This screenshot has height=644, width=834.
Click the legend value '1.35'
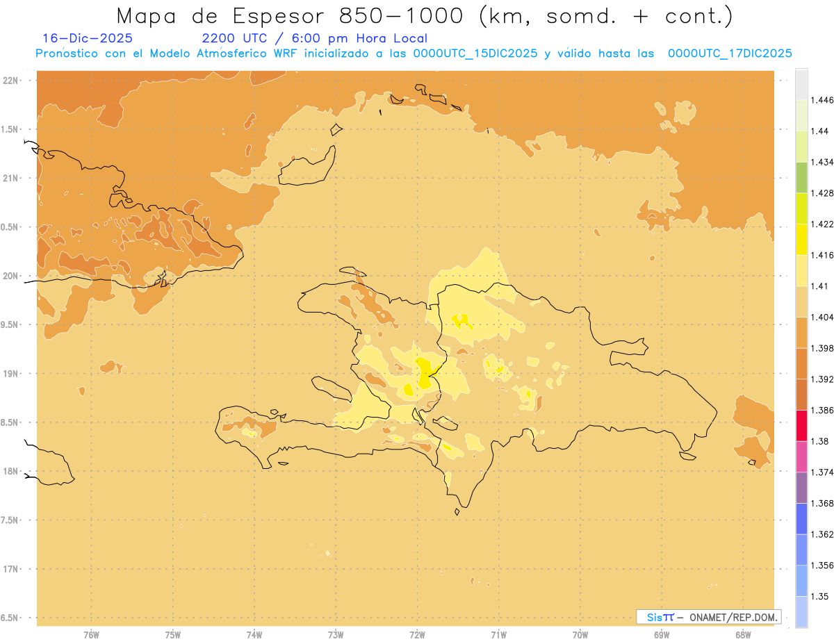point(820,596)
